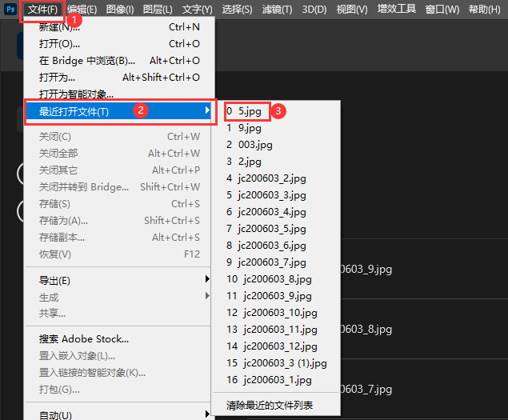Click the Photoshop Ps logo icon

(10, 9)
